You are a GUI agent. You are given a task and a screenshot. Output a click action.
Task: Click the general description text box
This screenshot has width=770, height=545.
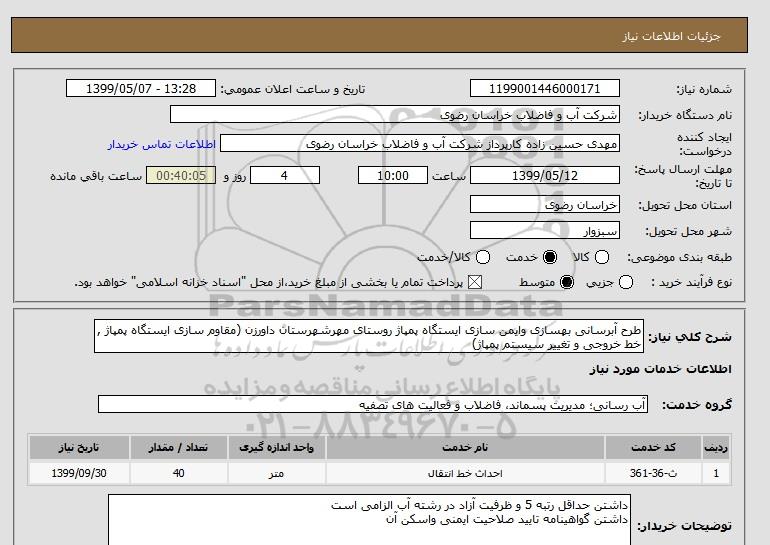(x=369, y=337)
